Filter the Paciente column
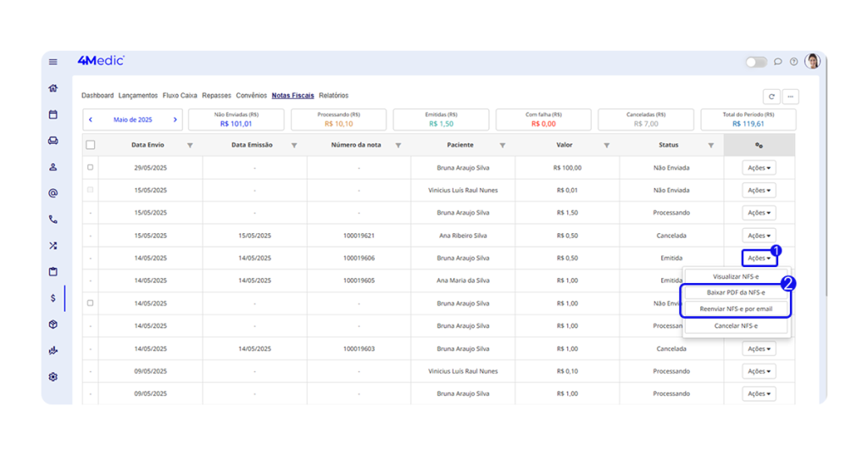The width and height of the screenshot is (868, 456). (502, 146)
